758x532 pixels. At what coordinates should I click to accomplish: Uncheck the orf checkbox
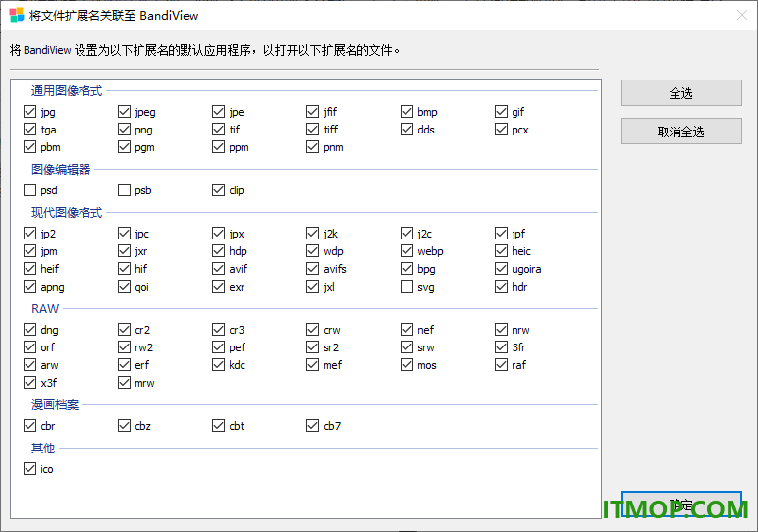coord(30,347)
